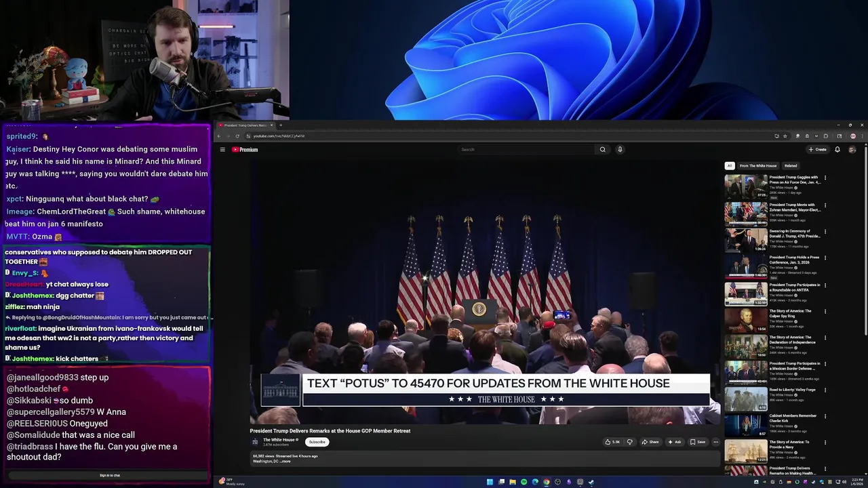868x488 pixels.
Task: Click the browser address bar URL
Action: [x=279, y=136]
